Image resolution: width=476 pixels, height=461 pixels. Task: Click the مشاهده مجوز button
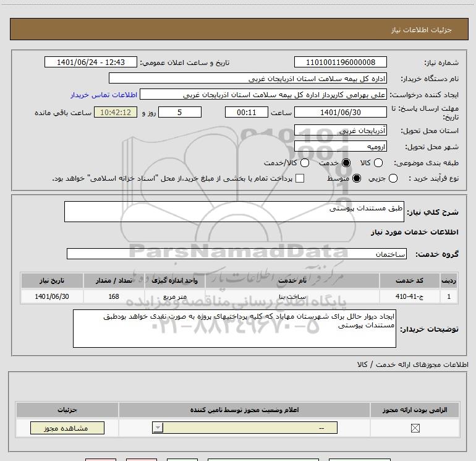(67, 428)
